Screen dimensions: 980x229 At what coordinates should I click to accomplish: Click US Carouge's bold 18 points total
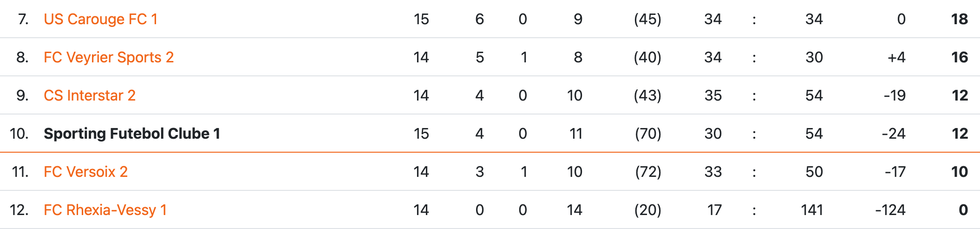pyautogui.click(x=959, y=19)
